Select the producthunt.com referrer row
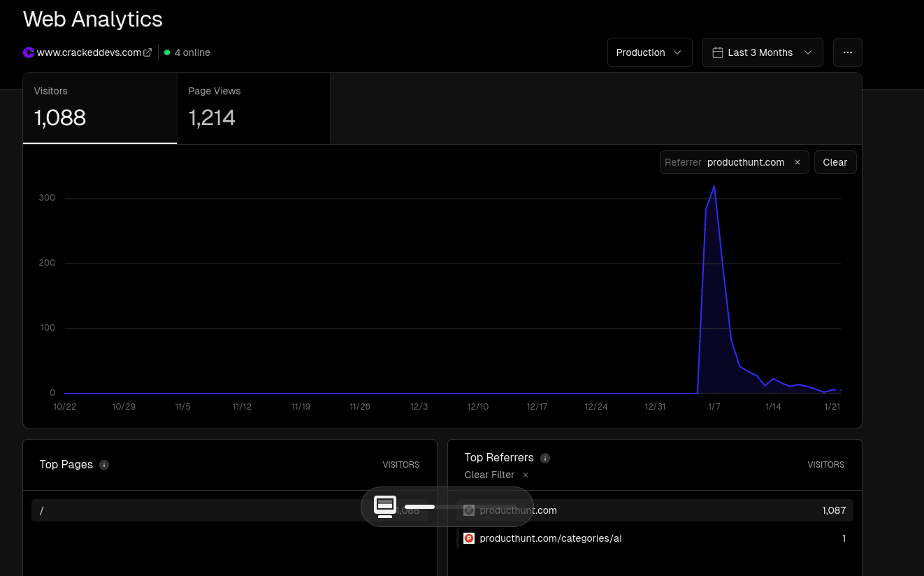This screenshot has width=924, height=576. [x=655, y=510]
